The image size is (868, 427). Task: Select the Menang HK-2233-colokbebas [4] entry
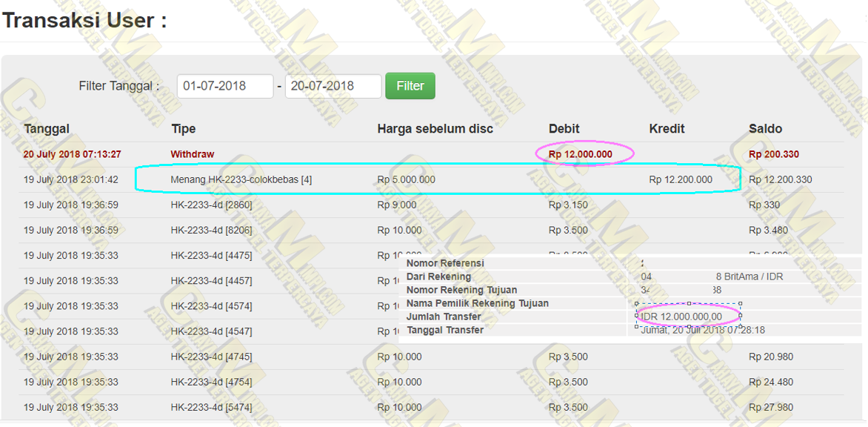241,179
